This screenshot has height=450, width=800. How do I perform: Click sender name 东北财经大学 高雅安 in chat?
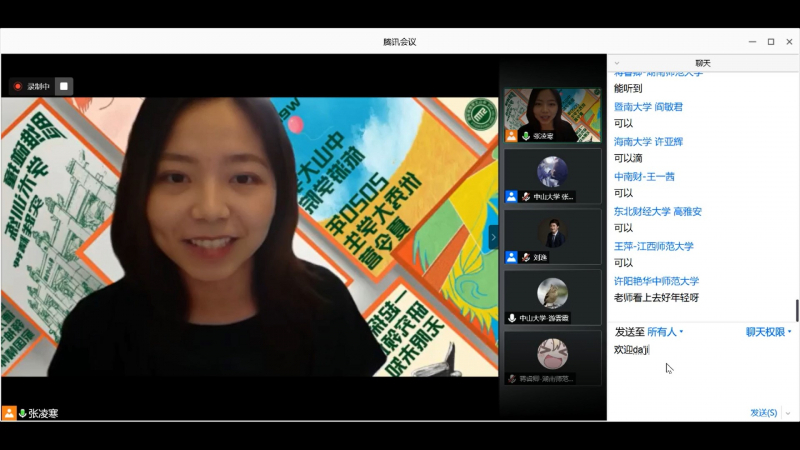click(657, 211)
